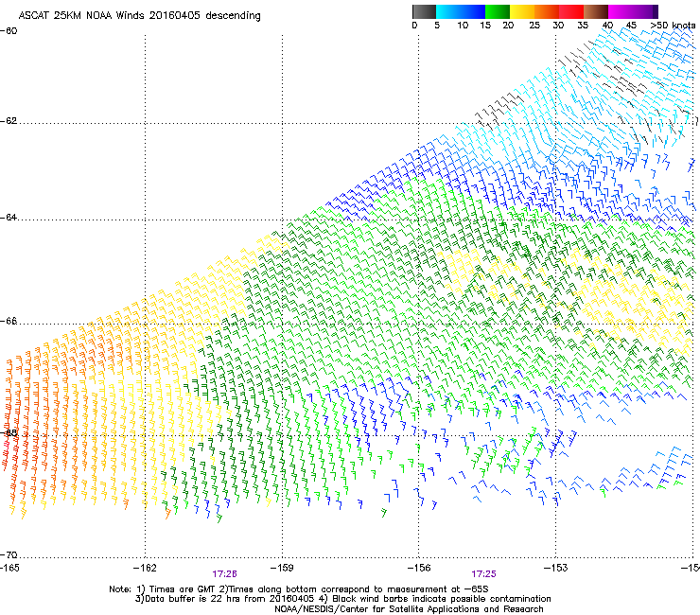
Task: Click the "40" label on the color legend
Action: click(607, 26)
